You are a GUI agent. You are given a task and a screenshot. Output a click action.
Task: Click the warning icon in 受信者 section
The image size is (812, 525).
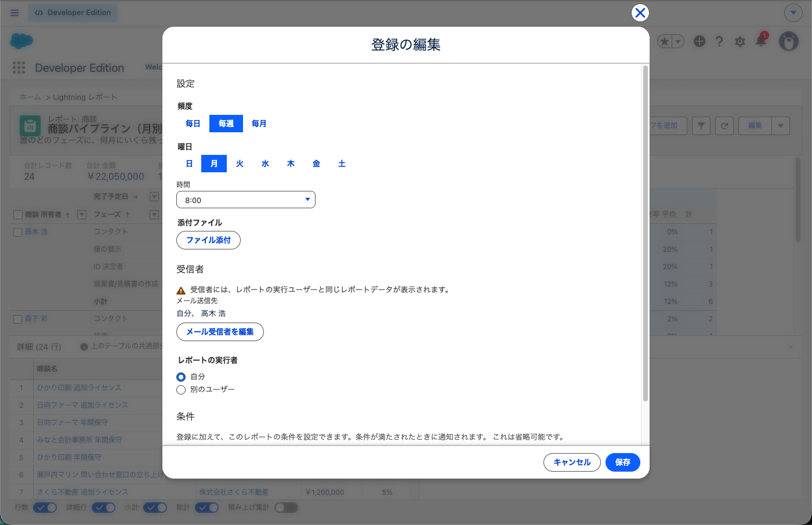point(181,290)
